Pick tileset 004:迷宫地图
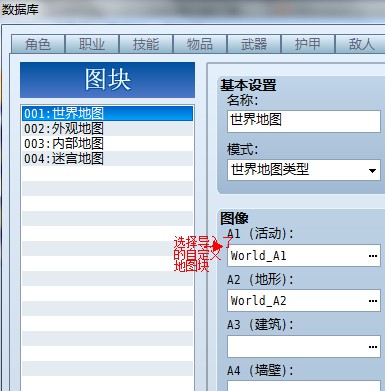Screen dimensions: 385x391 (107, 158)
